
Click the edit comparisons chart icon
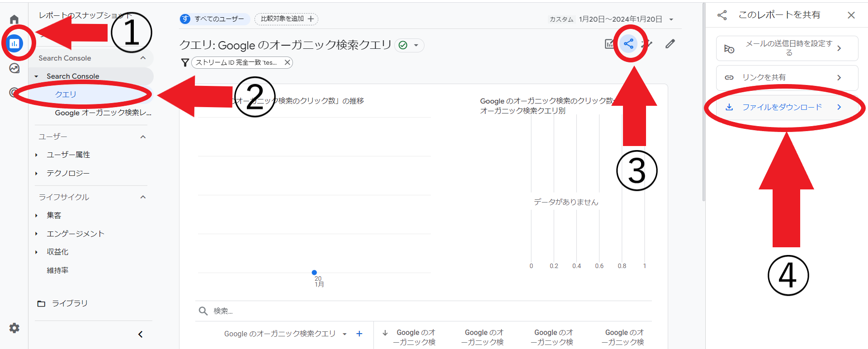(x=610, y=44)
